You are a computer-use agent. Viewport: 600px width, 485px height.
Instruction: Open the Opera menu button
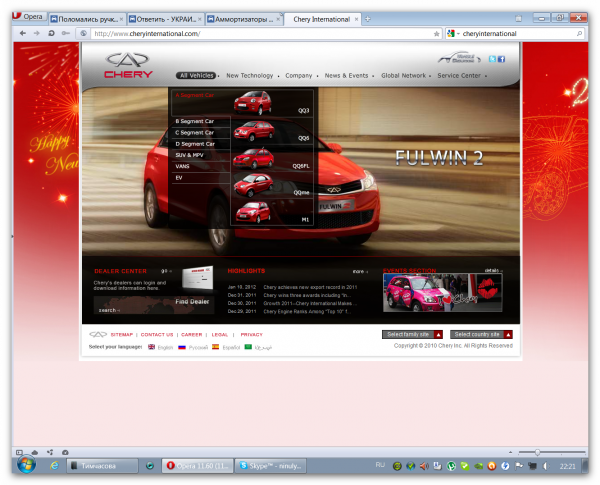(x=29, y=17)
